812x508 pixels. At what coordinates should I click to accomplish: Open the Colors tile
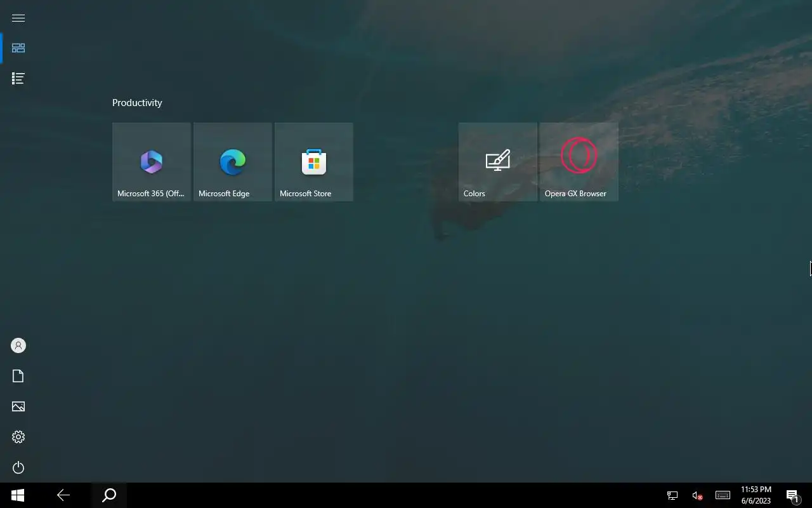498,162
